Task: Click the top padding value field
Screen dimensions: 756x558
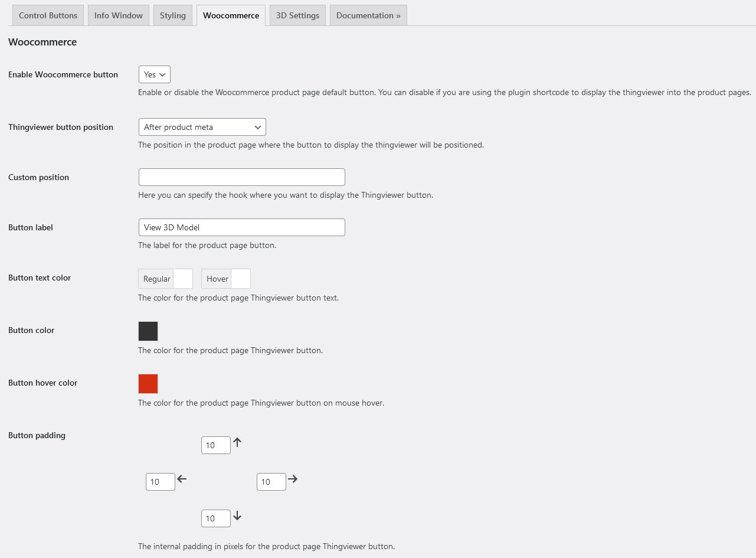Action: tap(216, 445)
